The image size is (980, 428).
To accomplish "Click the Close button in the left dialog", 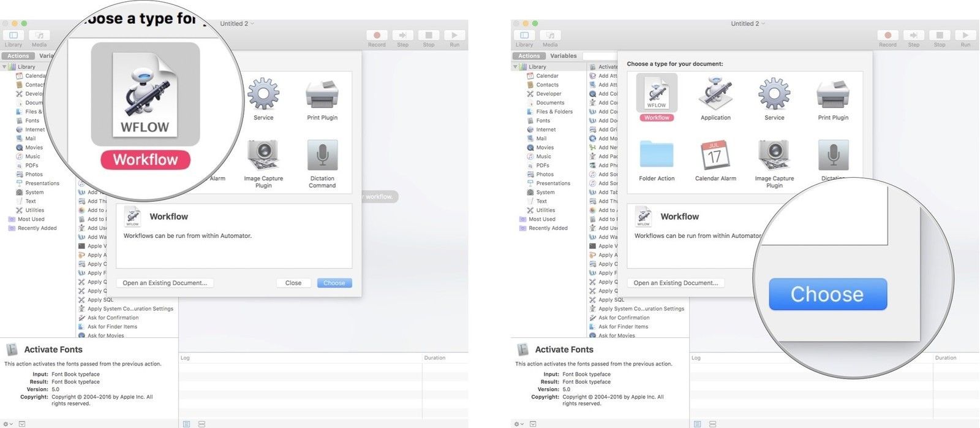I will tap(293, 283).
